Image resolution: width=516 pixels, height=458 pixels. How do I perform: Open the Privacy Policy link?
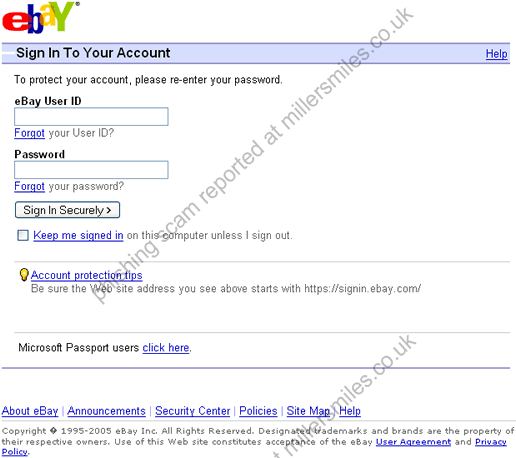(491, 442)
